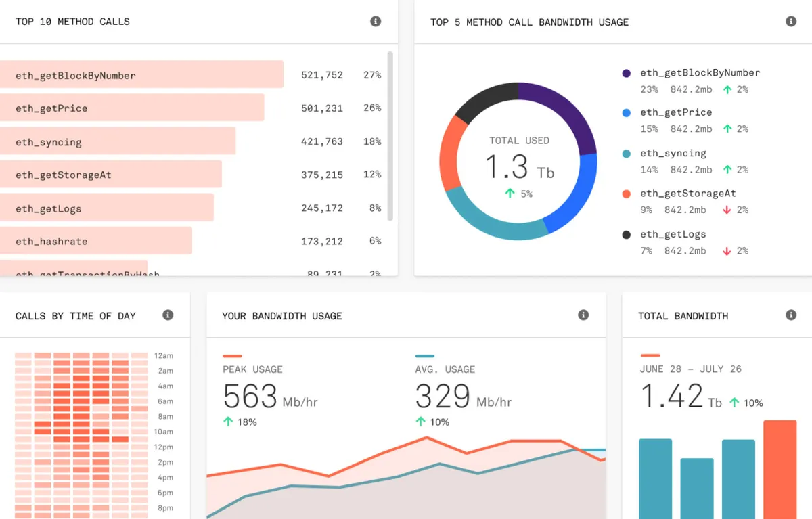Image resolution: width=812 pixels, height=519 pixels.
Task: Select the black eth_getLogs legend dot
Action: coord(627,235)
